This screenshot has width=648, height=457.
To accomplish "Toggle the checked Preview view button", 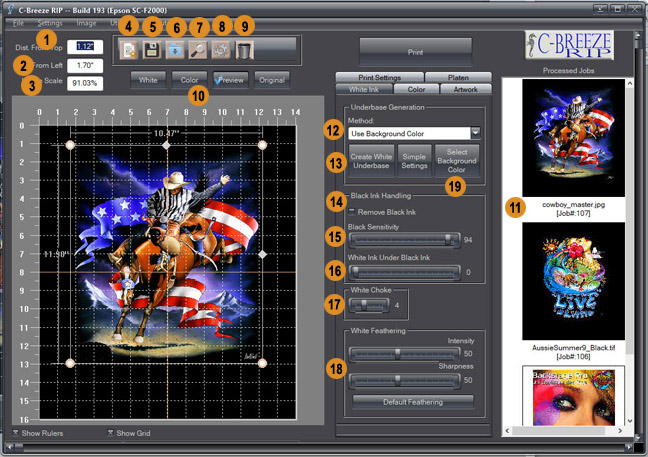I will tap(231, 80).
